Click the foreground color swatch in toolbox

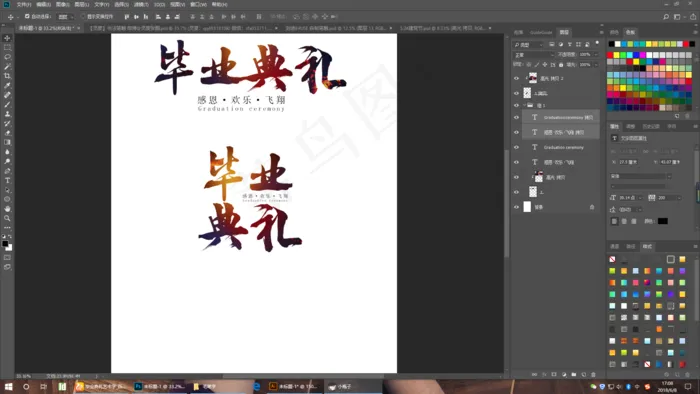5,244
